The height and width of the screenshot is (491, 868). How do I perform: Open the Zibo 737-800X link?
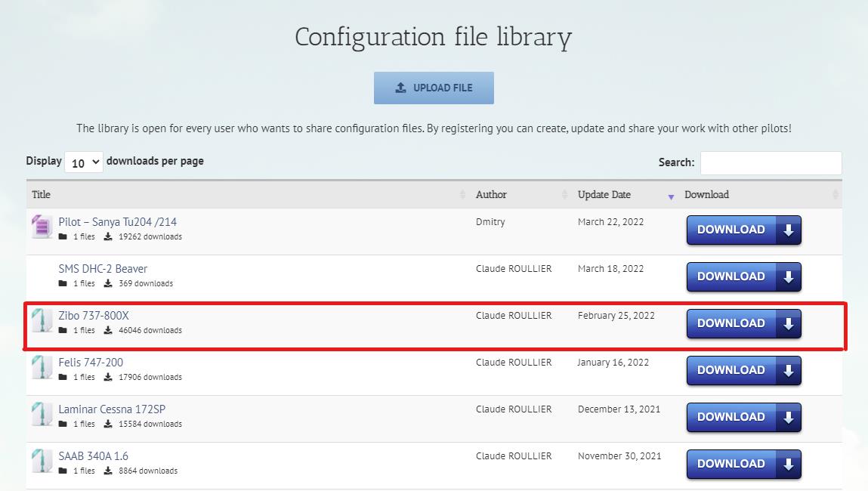(94, 316)
